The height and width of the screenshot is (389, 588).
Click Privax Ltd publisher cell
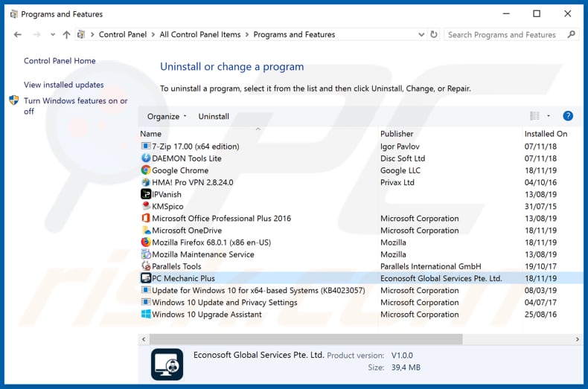(397, 182)
